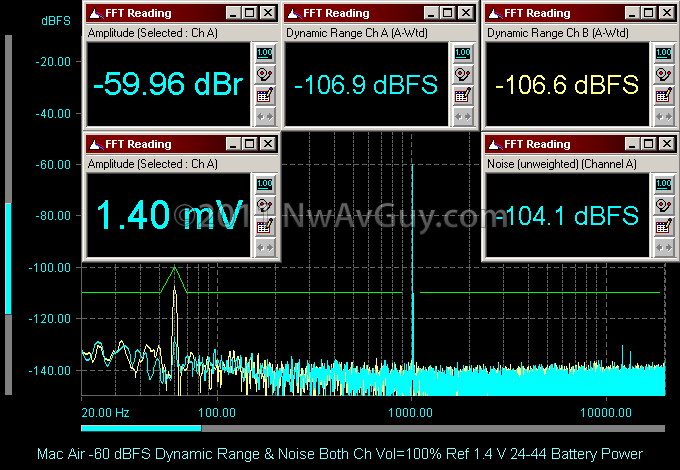Open the table edit icon in Dynamic Range Ch B window
The image size is (680, 470).
tap(664, 95)
